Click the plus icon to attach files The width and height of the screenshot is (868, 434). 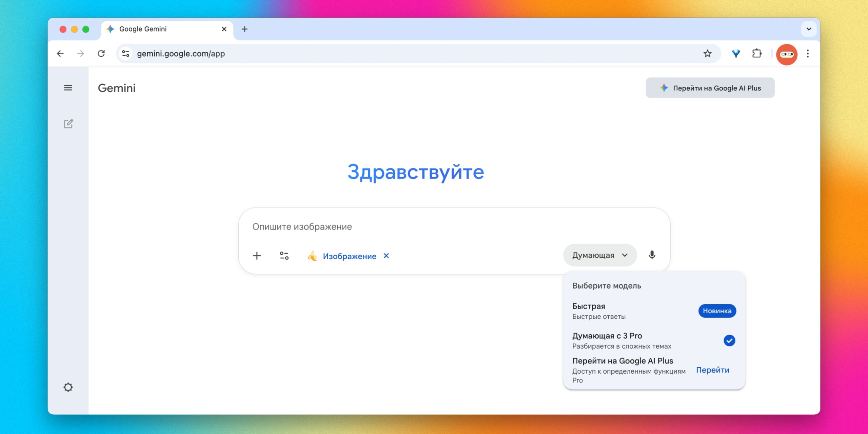[257, 256]
